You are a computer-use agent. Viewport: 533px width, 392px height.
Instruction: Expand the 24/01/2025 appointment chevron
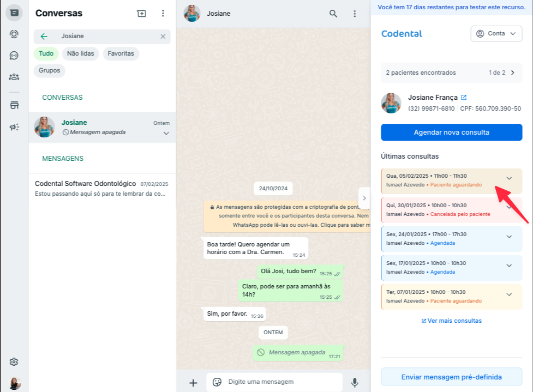coord(509,237)
